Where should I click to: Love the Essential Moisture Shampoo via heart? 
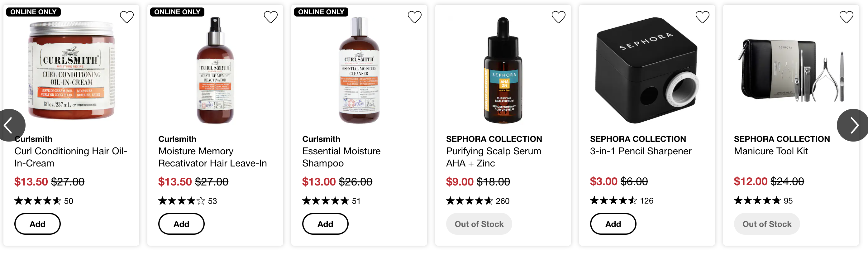[414, 17]
